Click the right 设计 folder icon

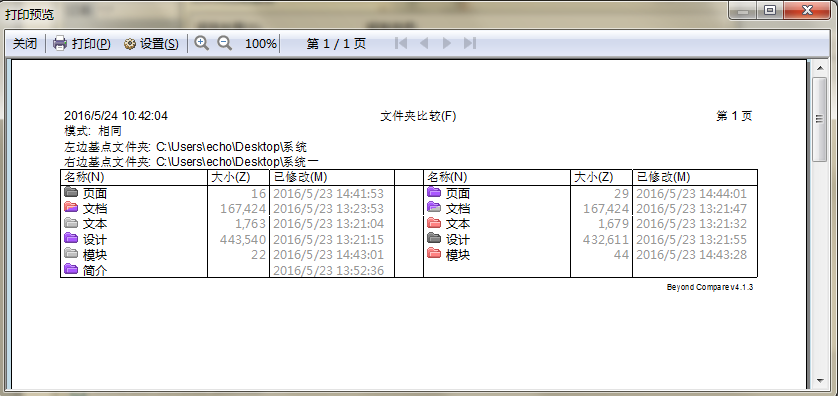434,238
